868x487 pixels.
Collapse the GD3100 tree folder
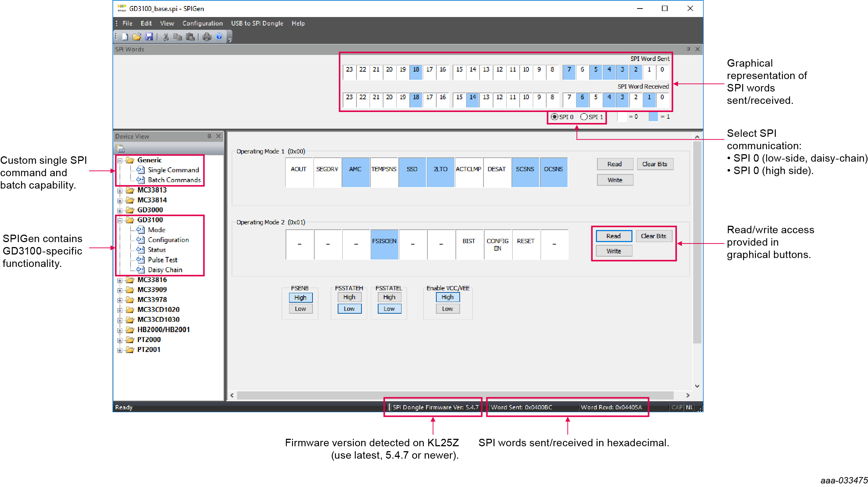(120, 220)
